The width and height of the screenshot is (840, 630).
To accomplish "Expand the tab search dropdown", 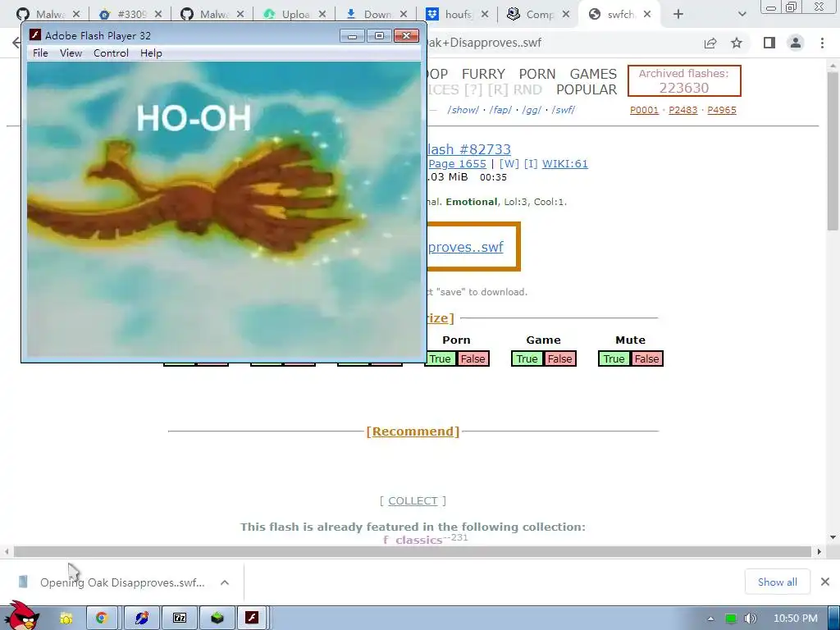I will coord(742,14).
